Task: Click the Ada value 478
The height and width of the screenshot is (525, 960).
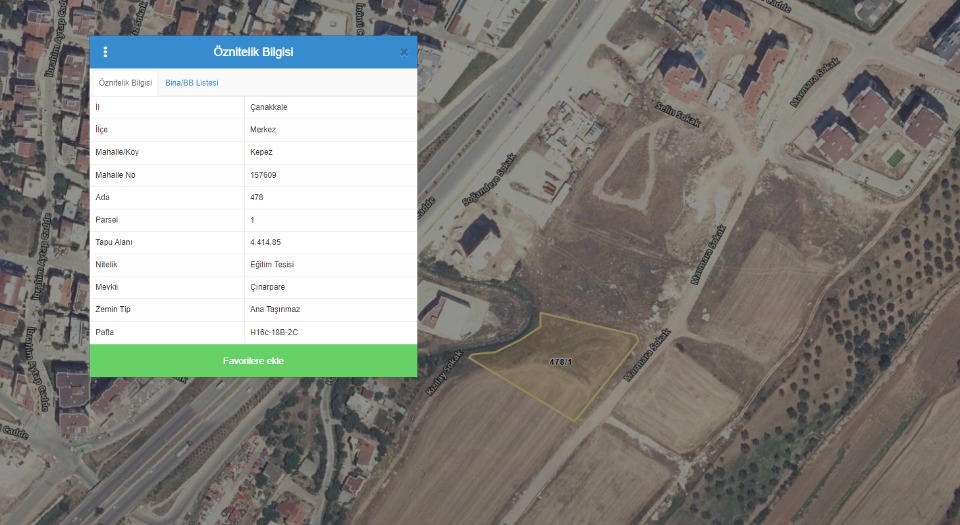Action: (257, 197)
